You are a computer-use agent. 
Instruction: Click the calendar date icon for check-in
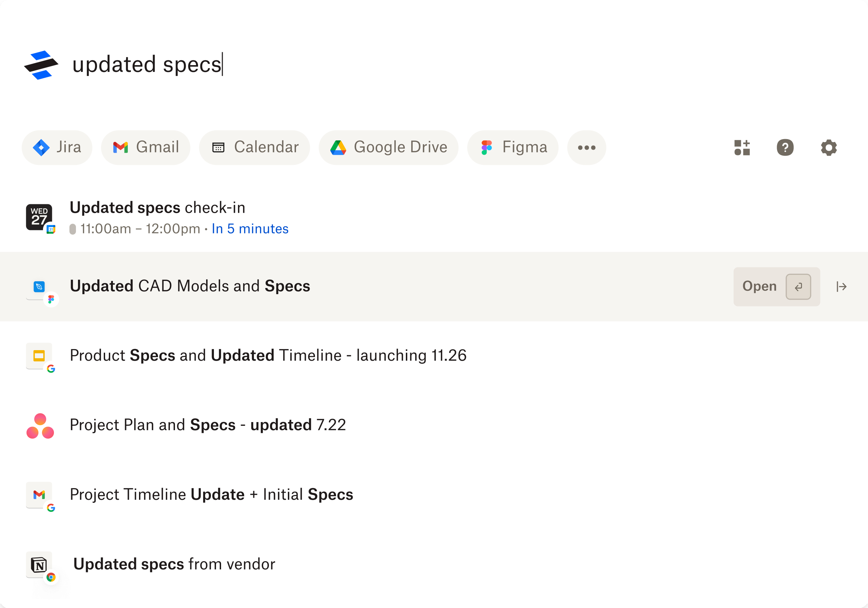point(39,217)
